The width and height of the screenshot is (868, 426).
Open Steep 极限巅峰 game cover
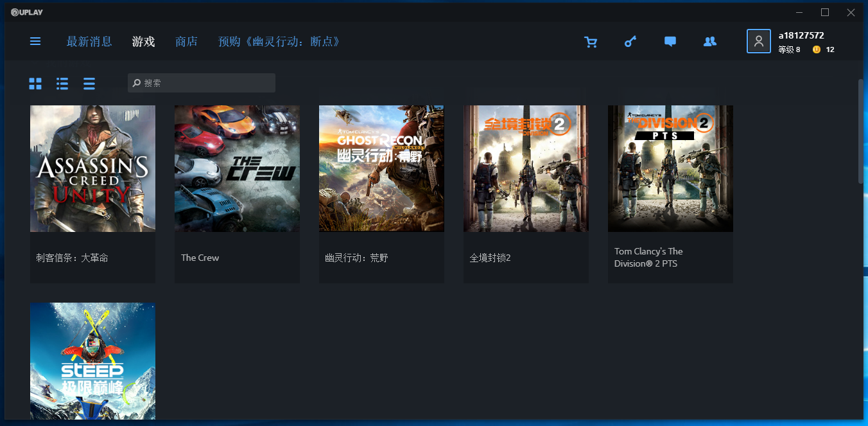coord(92,361)
